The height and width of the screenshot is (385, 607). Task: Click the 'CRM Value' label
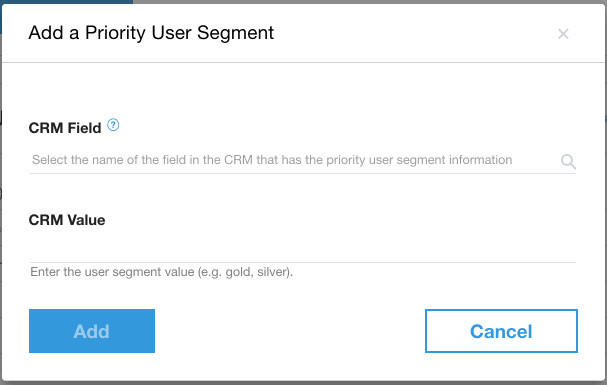(x=67, y=220)
